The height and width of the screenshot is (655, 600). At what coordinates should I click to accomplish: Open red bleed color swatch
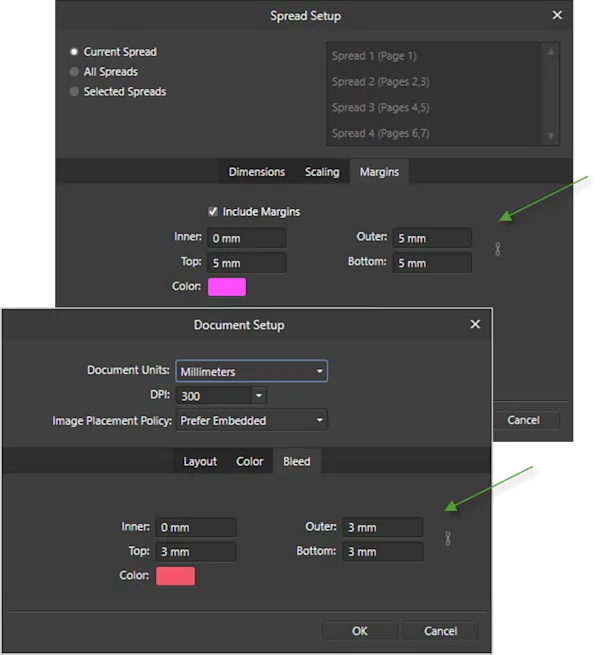click(x=175, y=576)
